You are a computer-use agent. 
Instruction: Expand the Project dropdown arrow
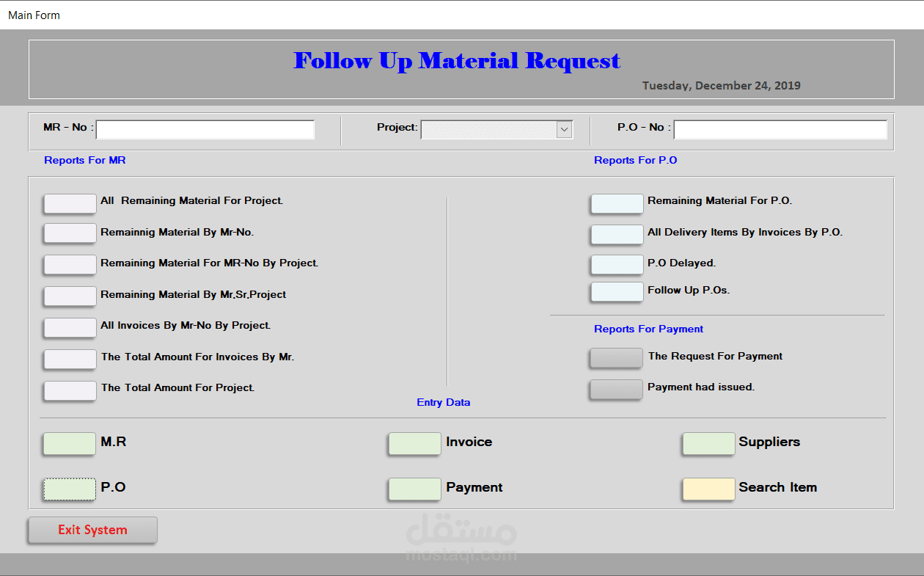click(x=564, y=129)
